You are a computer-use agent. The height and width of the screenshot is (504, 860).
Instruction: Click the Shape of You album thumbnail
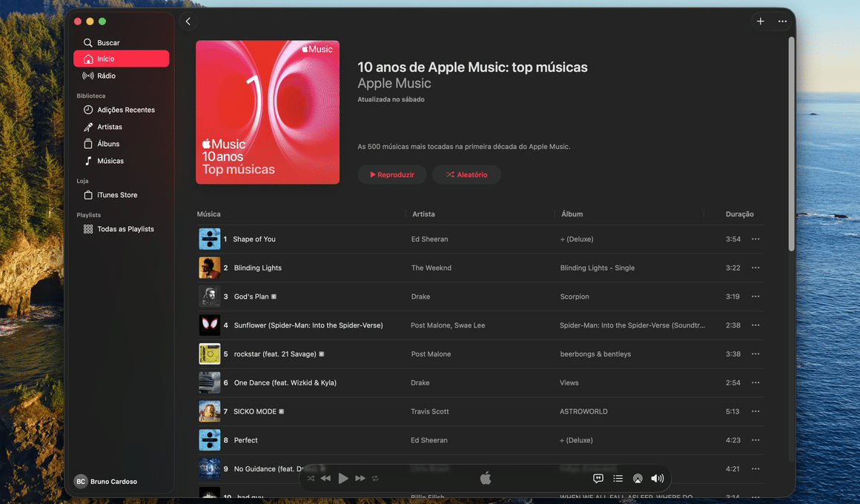tap(210, 239)
